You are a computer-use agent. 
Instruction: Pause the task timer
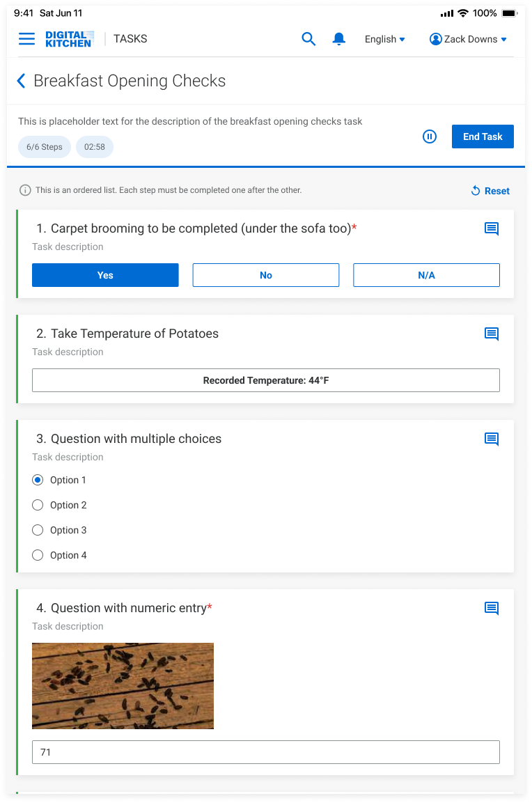tap(430, 137)
